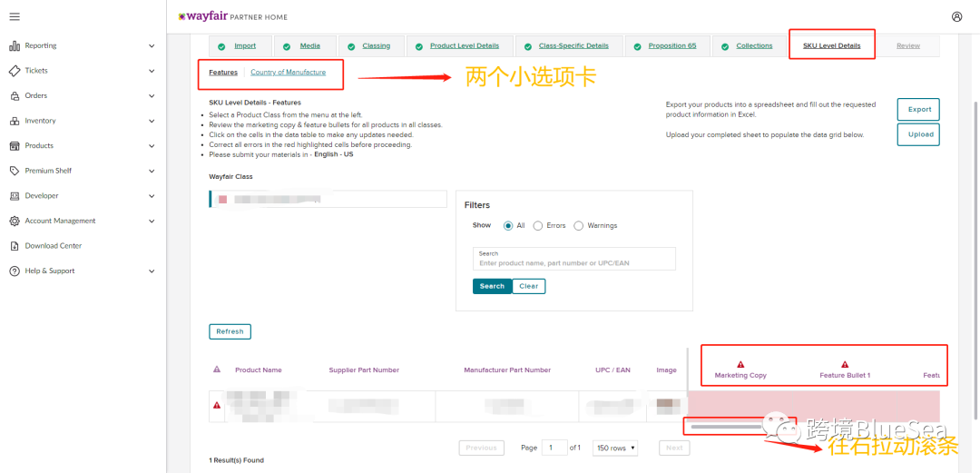Go to the Class-Specific Details tab
The image size is (980, 473).
[573, 45]
